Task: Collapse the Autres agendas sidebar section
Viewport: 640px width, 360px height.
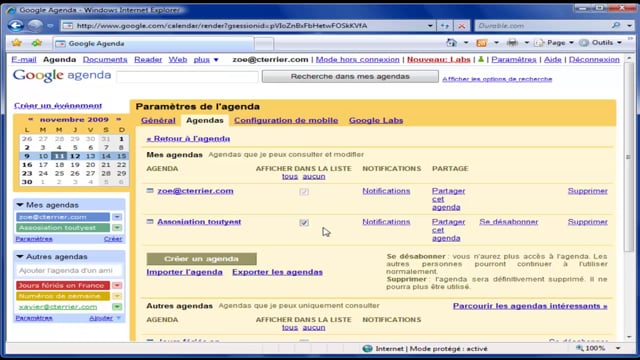Action: point(20,256)
